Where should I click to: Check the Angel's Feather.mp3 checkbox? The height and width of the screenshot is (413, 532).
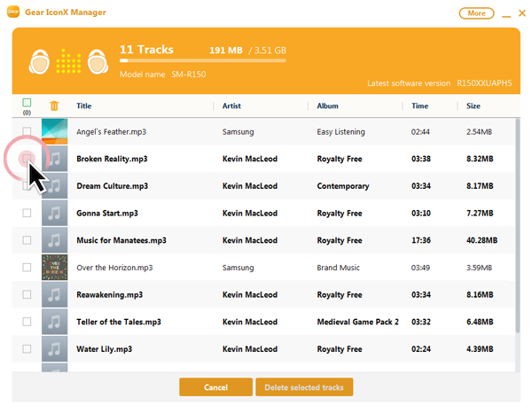[27, 131]
